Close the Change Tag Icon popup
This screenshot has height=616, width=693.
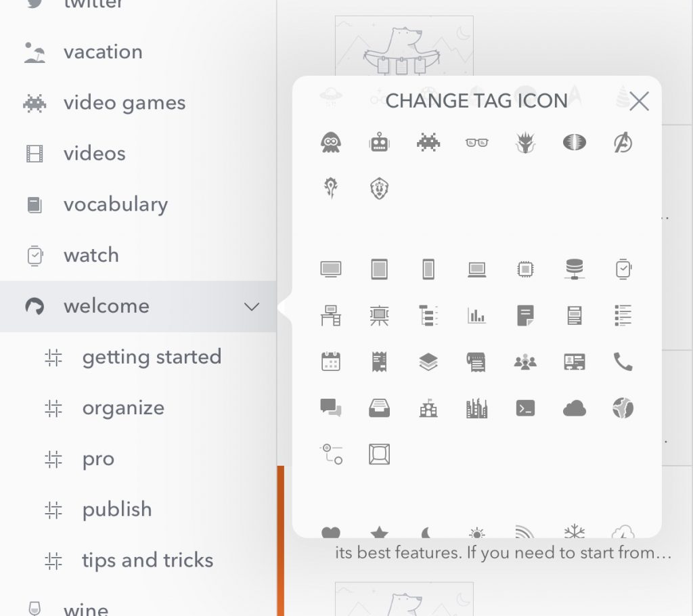pyautogui.click(x=639, y=102)
